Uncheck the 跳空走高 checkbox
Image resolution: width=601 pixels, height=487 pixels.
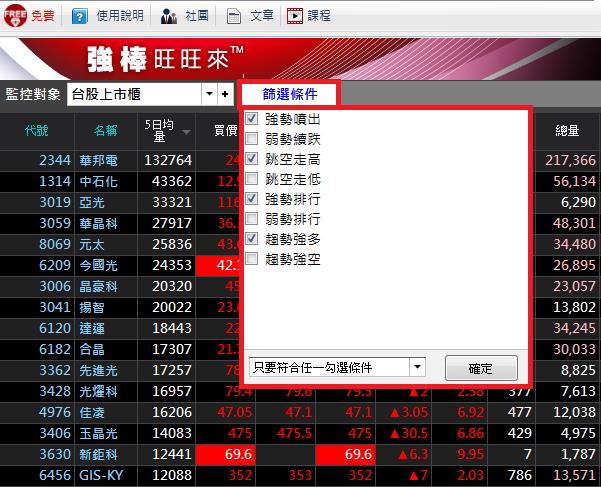(251, 158)
